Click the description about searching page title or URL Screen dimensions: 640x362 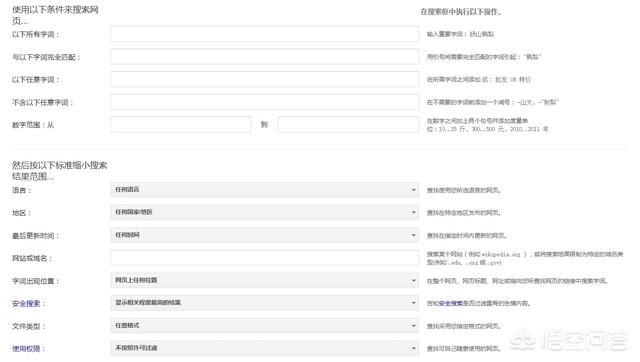click(x=518, y=281)
